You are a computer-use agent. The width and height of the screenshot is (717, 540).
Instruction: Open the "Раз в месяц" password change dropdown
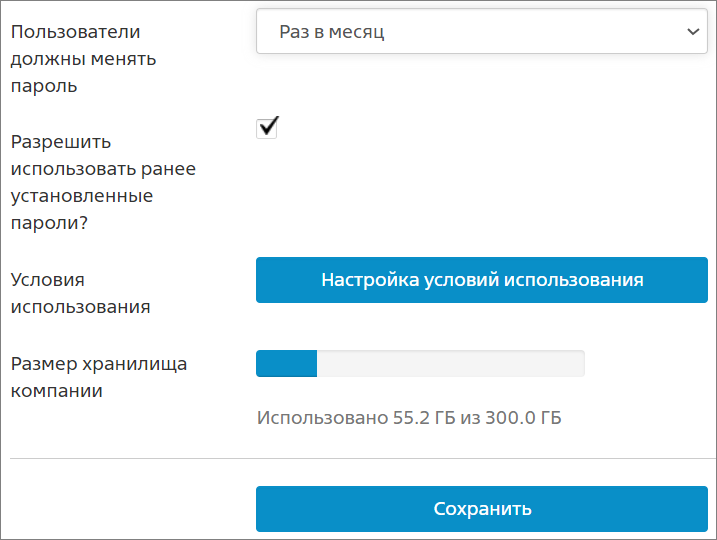click(482, 32)
